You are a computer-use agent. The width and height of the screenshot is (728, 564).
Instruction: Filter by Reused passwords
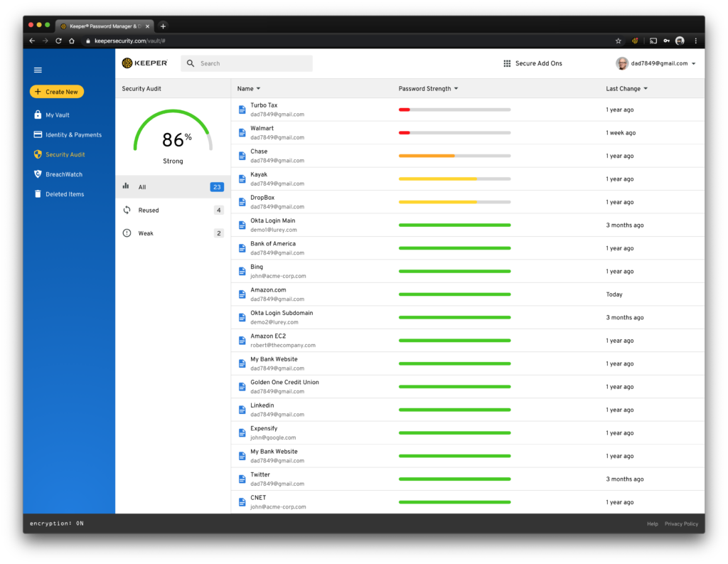pos(173,210)
